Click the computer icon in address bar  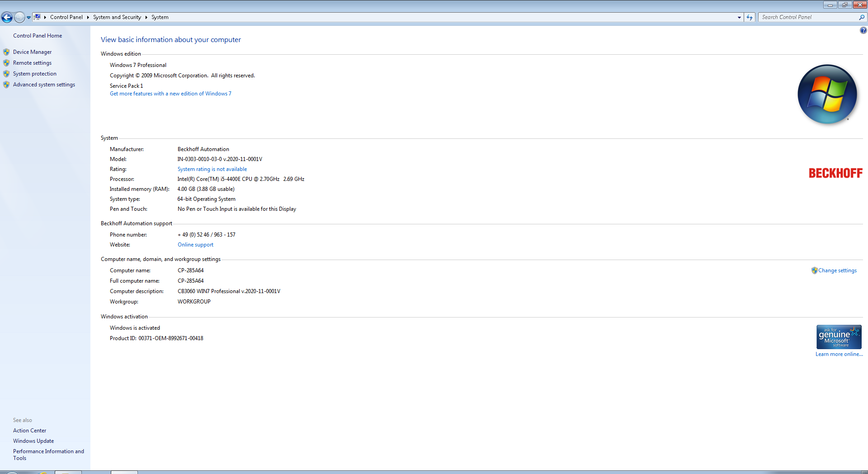[38, 17]
